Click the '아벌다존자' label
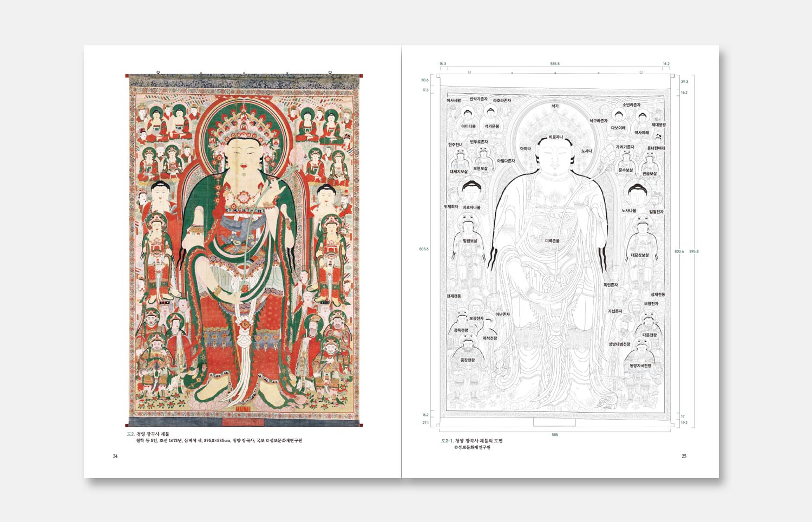The image size is (812, 522). point(506,161)
